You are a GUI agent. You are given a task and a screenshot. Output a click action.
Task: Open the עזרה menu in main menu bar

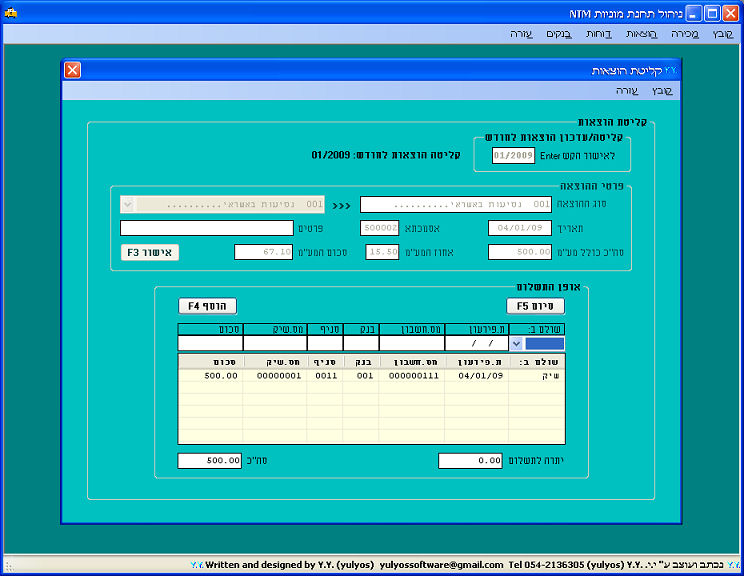tap(521, 34)
